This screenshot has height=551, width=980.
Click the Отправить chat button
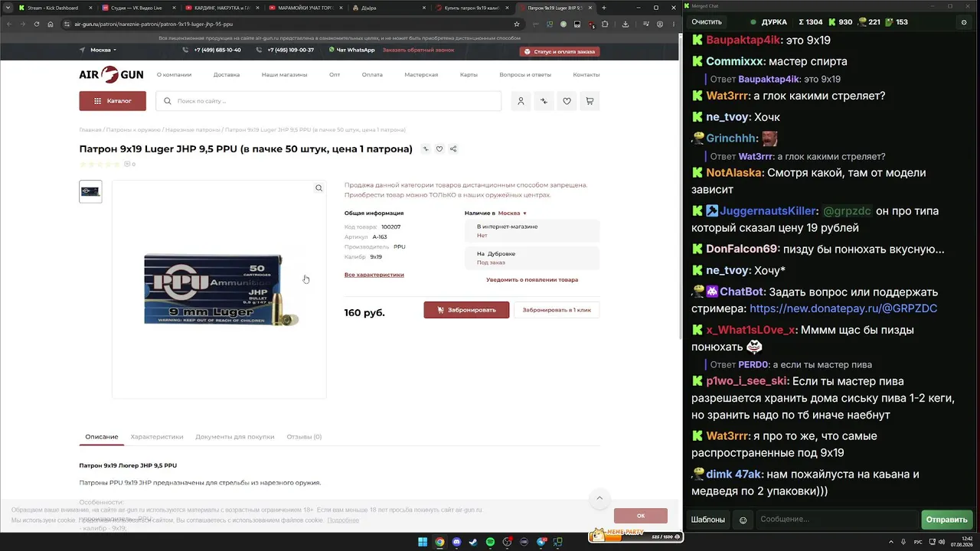946,520
